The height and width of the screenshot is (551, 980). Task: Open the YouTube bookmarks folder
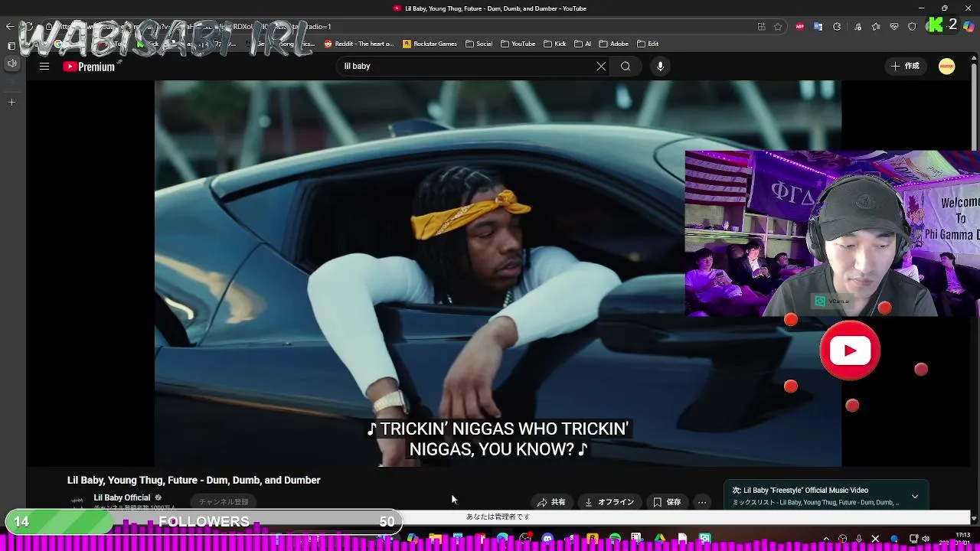tap(518, 44)
